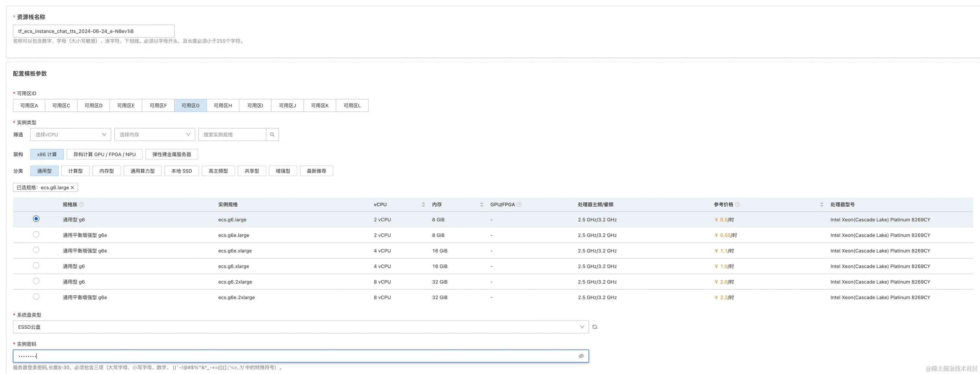Switch to 可用区H availability zone
Screen dimensions: 980x374
click(223, 106)
